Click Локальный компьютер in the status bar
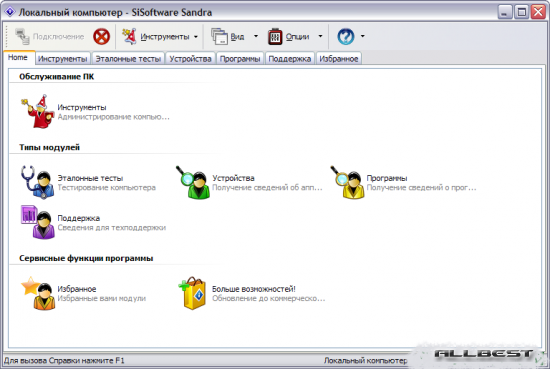This screenshot has width=550, height=369. pos(365,360)
